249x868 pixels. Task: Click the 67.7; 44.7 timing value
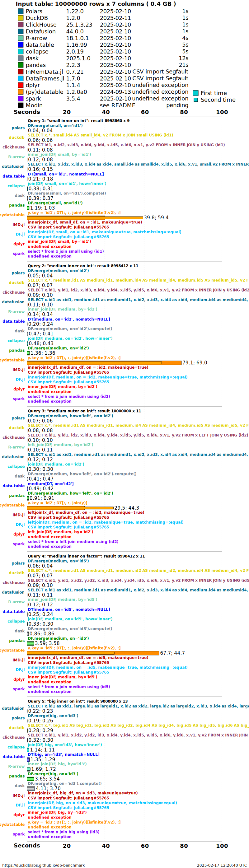[172, 653]
